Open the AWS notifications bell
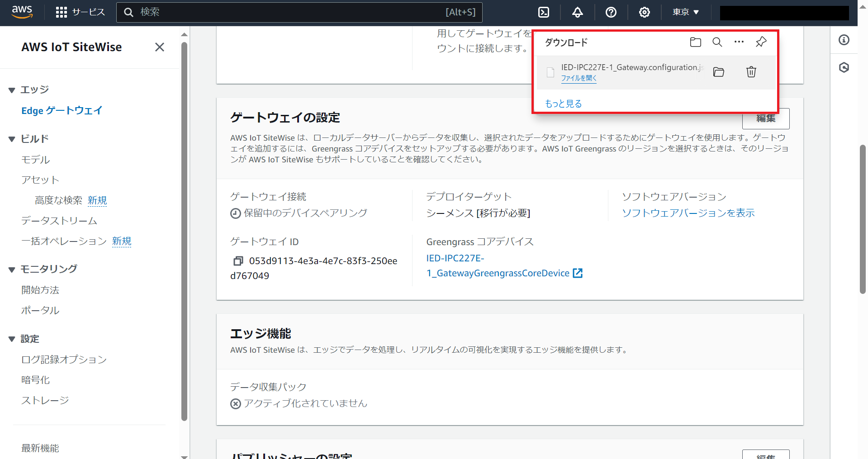This screenshot has width=868, height=459. (577, 12)
